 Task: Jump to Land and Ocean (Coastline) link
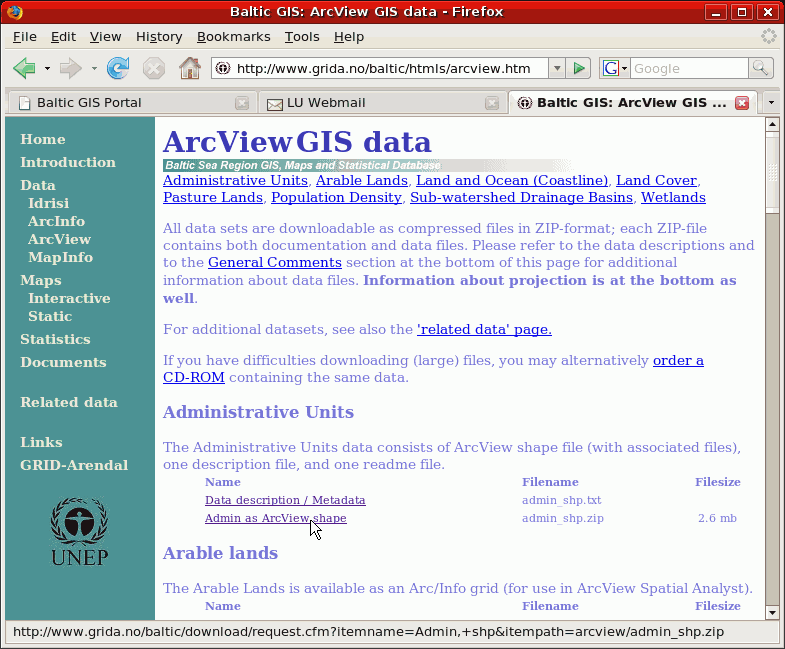tap(512, 180)
